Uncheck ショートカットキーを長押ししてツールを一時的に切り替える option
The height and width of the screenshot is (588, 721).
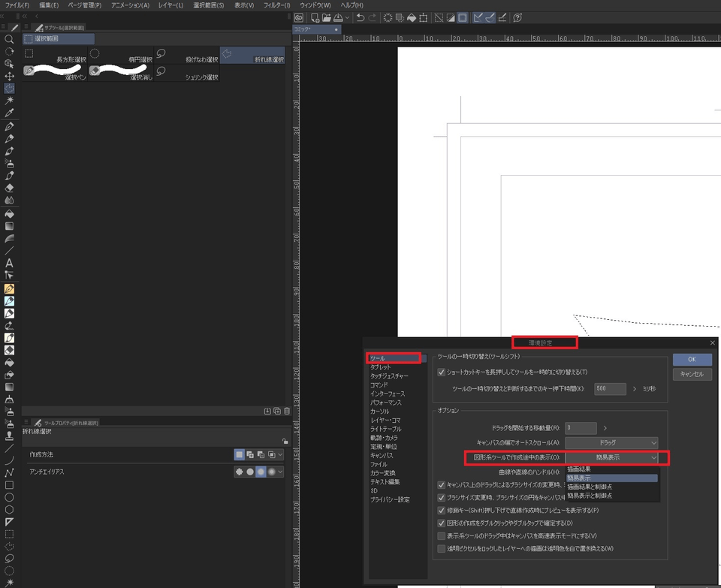click(442, 371)
